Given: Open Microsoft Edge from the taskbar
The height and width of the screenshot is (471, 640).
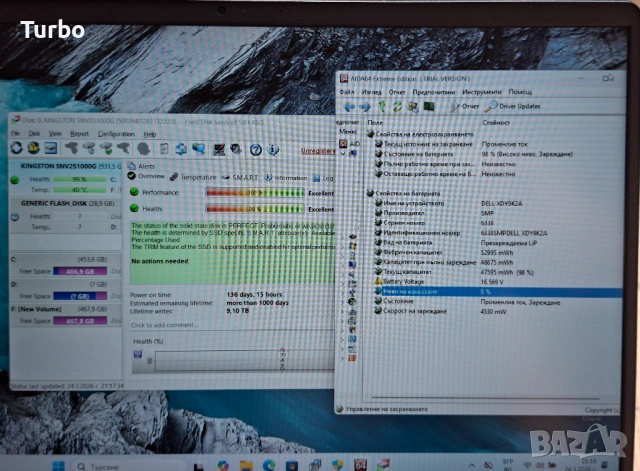Looking at the screenshot, I should [269, 465].
